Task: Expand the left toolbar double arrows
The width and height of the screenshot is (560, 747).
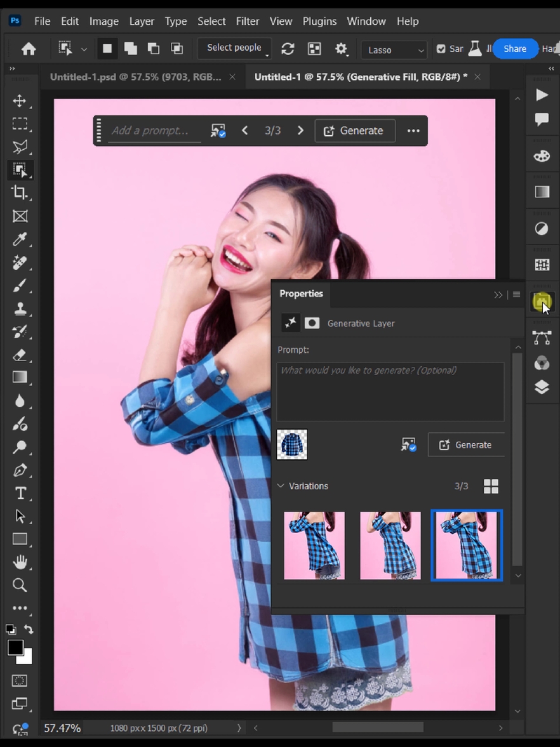Action: (13, 69)
